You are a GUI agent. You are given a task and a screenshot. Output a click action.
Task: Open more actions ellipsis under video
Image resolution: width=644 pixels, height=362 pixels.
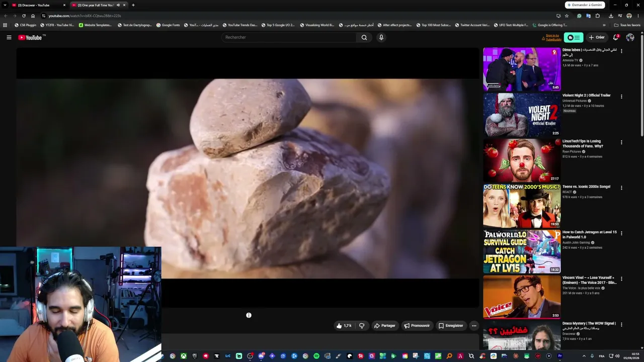click(x=474, y=326)
